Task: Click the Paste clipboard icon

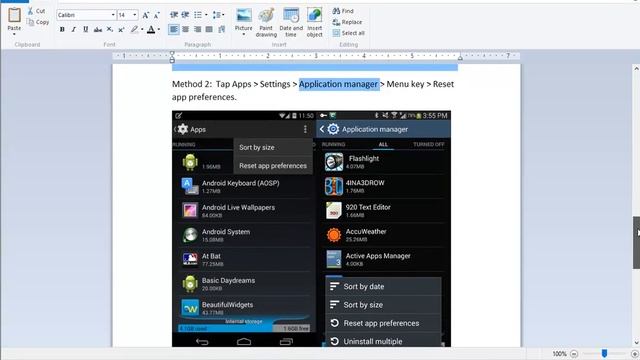Action: tap(14, 15)
